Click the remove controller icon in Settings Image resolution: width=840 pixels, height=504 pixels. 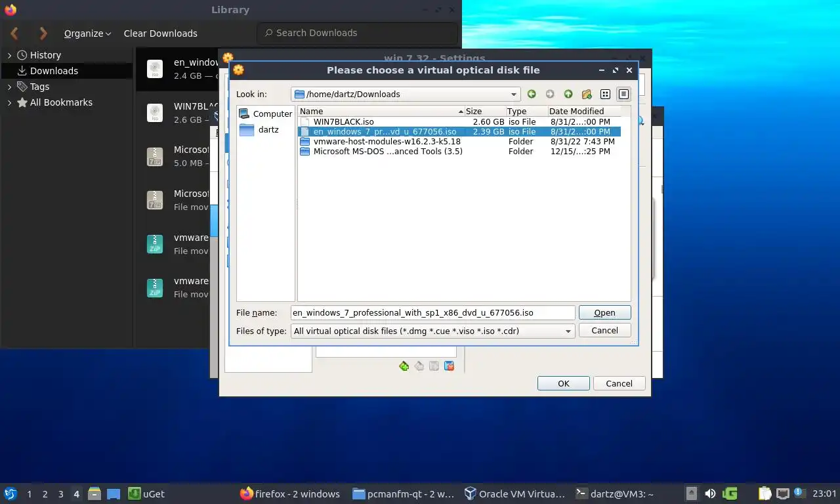[x=419, y=366]
